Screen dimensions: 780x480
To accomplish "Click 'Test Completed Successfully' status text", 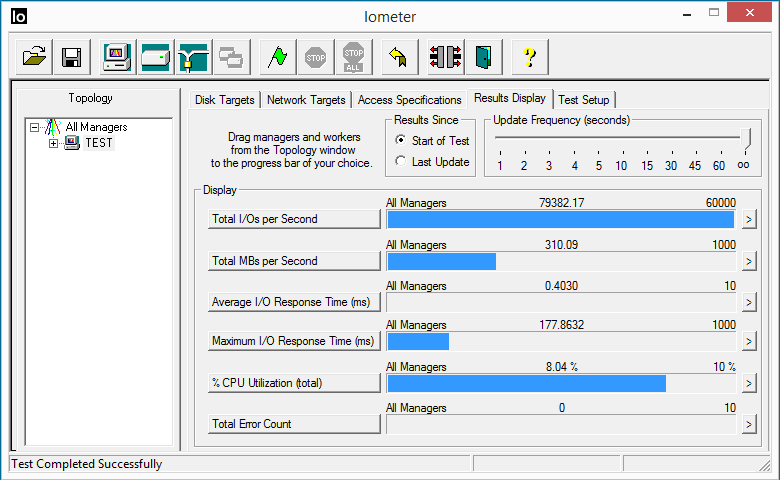I will tap(87, 464).
